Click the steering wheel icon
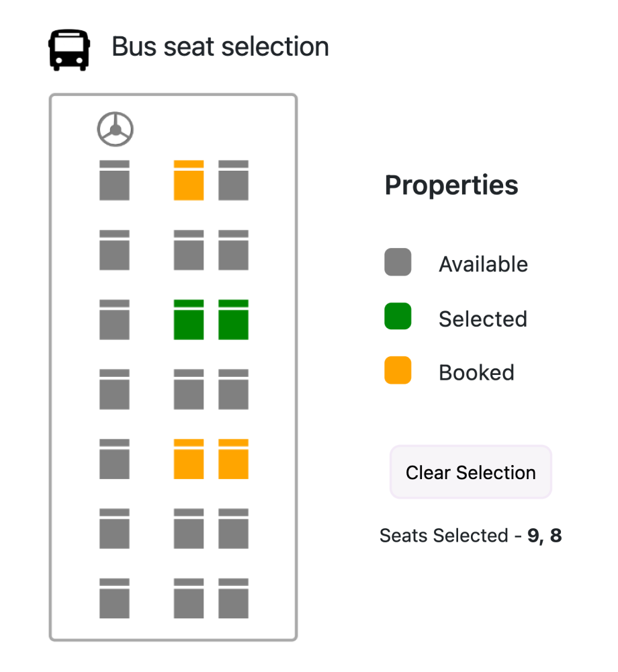 click(116, 128)
